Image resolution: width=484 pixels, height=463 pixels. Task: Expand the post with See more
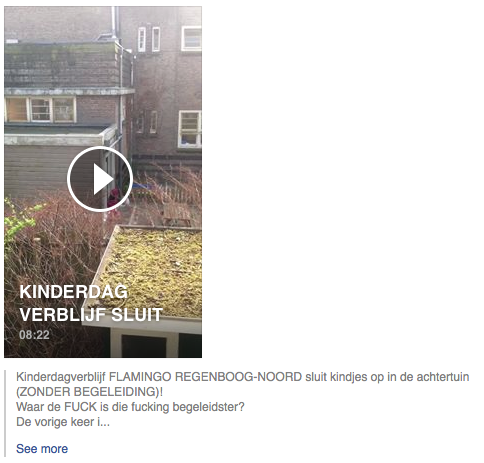pyautogui.click(x=42, y=449)
